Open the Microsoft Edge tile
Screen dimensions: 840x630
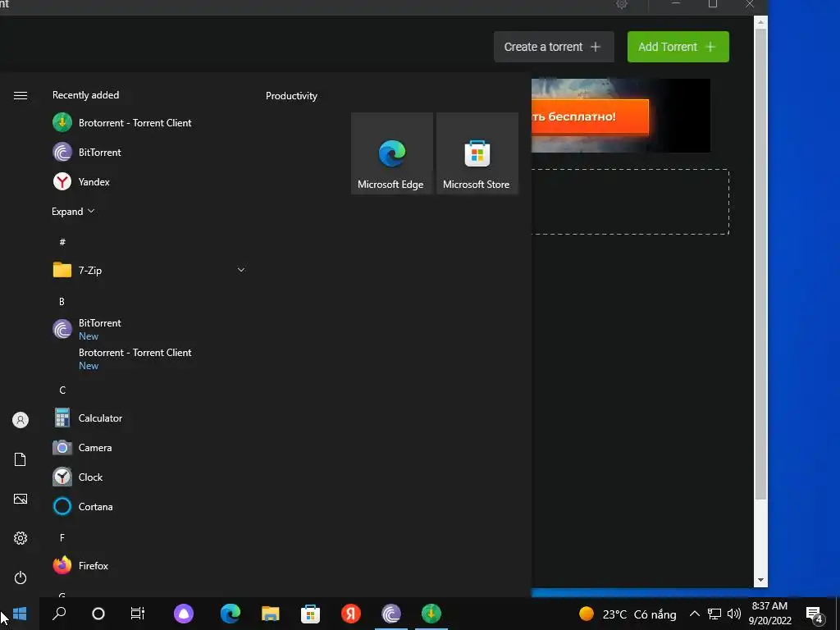[391, 153]
